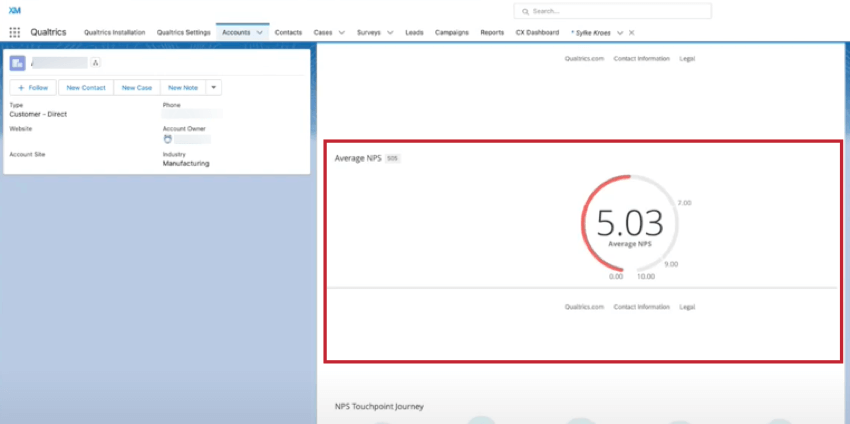Create a New Case
The width and height of the screenshot is (850, 424).
click(136, 88)
